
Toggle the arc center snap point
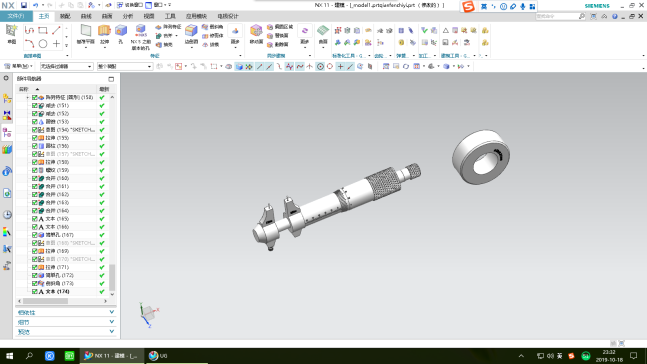point(320,66)
